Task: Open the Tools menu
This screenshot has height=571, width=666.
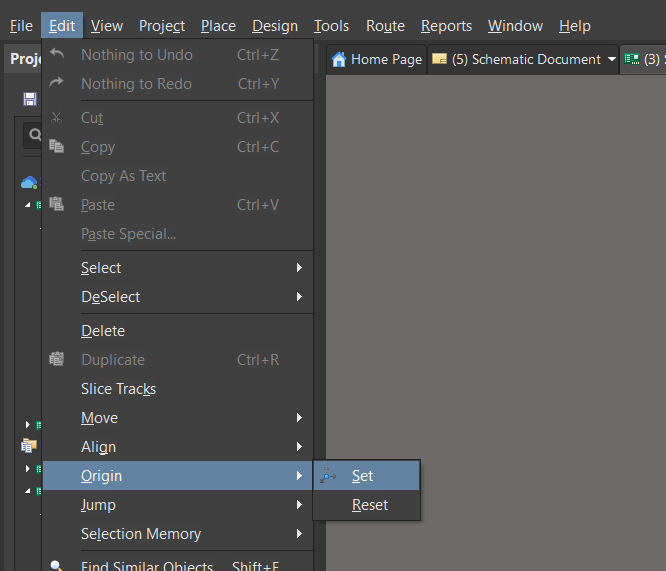Action: tap(331, 26)
